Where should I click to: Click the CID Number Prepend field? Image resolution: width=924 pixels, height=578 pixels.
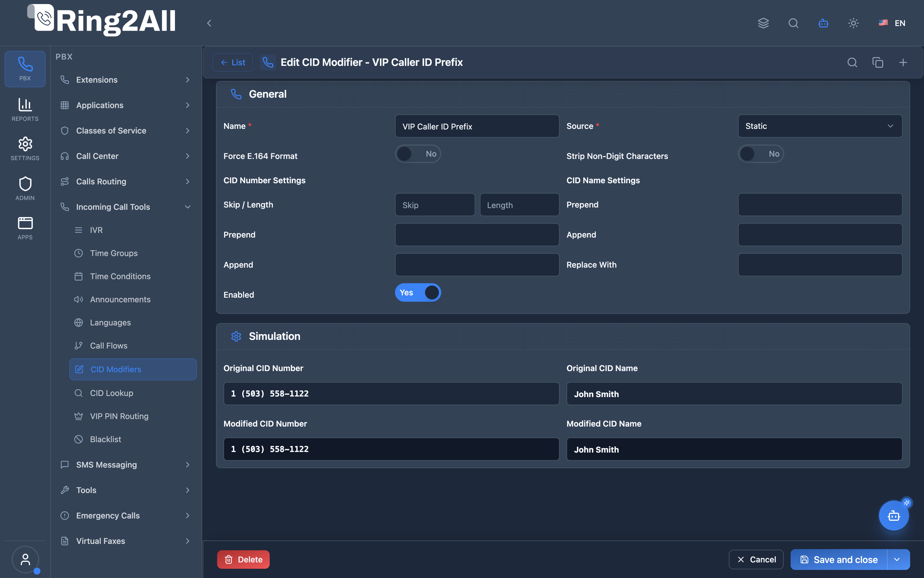[x=477, y=235]
